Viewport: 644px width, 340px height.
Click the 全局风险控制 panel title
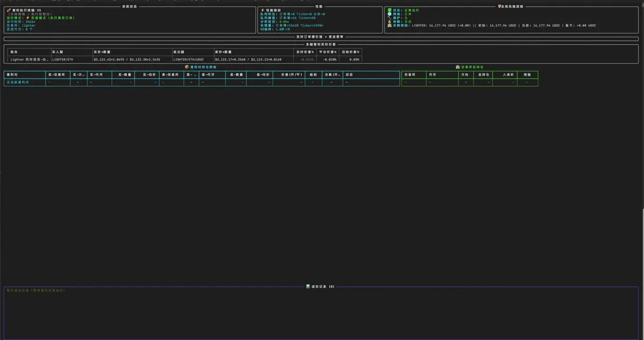pos(513,6)
